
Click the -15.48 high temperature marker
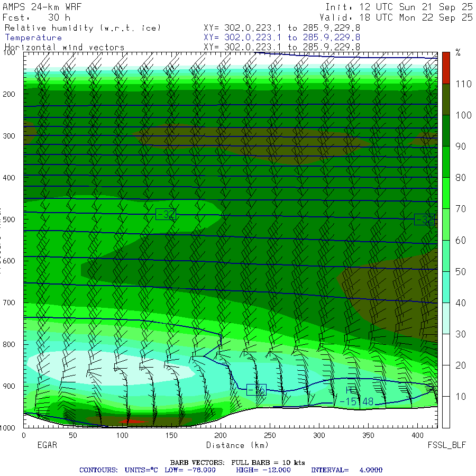356,401
